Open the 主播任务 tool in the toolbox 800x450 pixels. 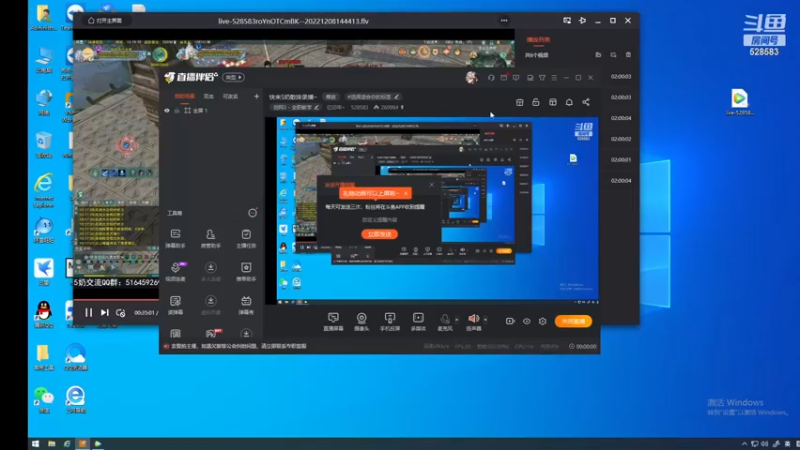(x=246, y=238)
